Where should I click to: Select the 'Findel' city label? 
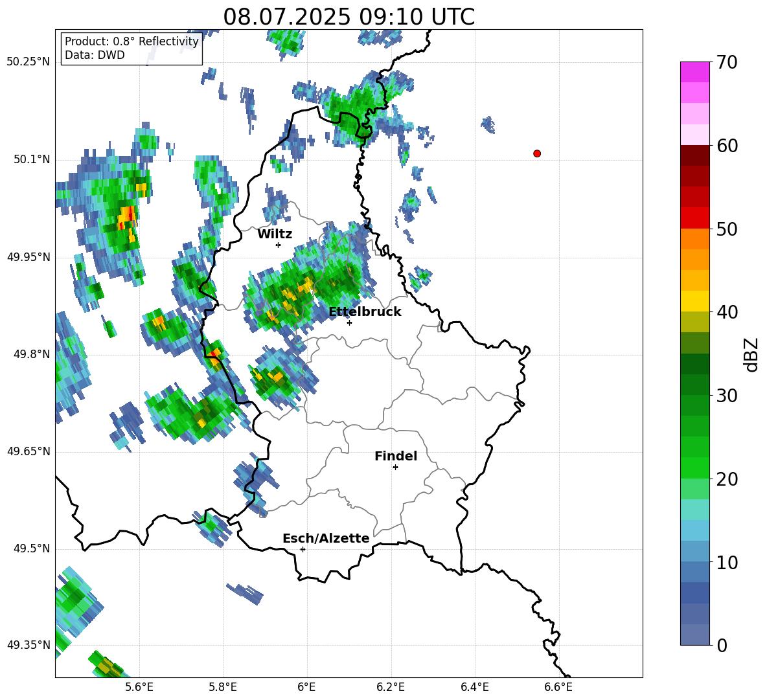pos(396,456)
